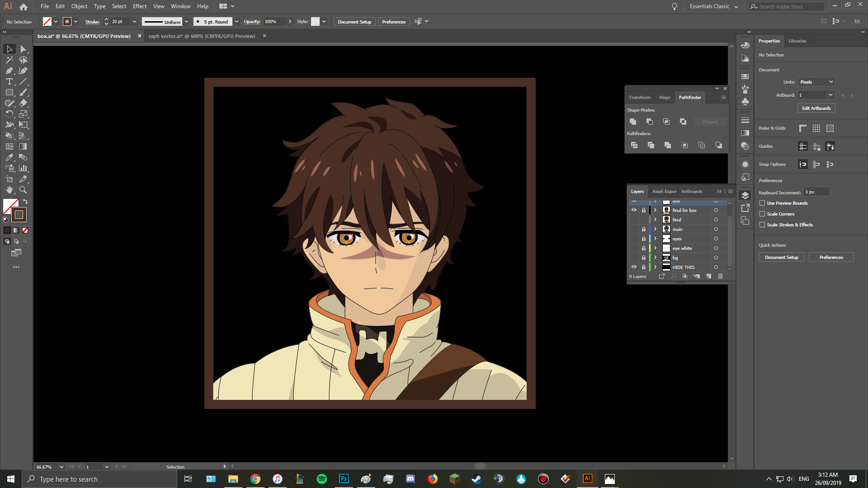The width and height of the screenshot is (868, 488).
Task: Select the Eyedropper tool
Action: pos(9,157)
